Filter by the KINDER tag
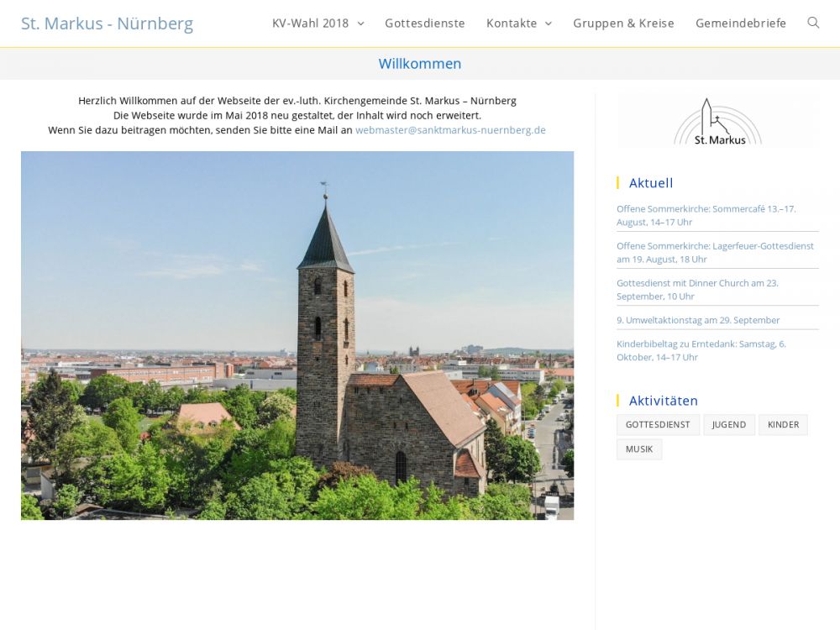This screenshot has height=630, width=840. tap(783, 425)
